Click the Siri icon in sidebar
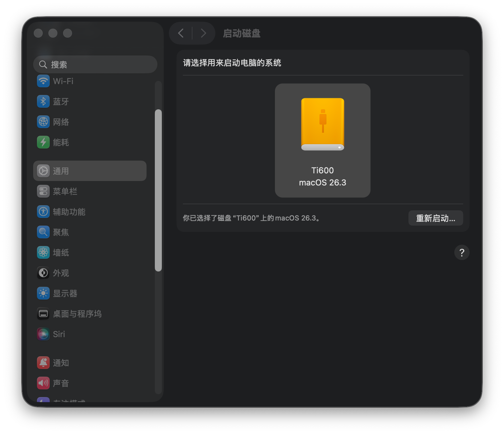The height and width of the screenshot is (434, 504). click(43, 334)
